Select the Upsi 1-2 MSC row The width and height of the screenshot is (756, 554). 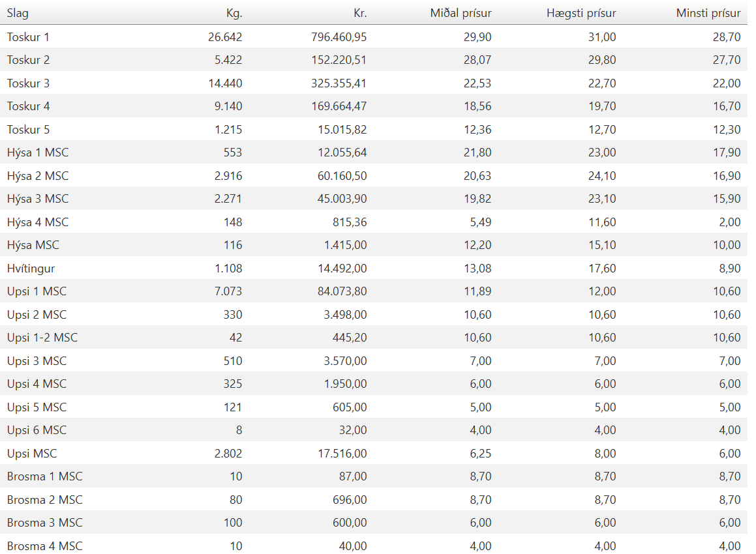click(374, 337)
